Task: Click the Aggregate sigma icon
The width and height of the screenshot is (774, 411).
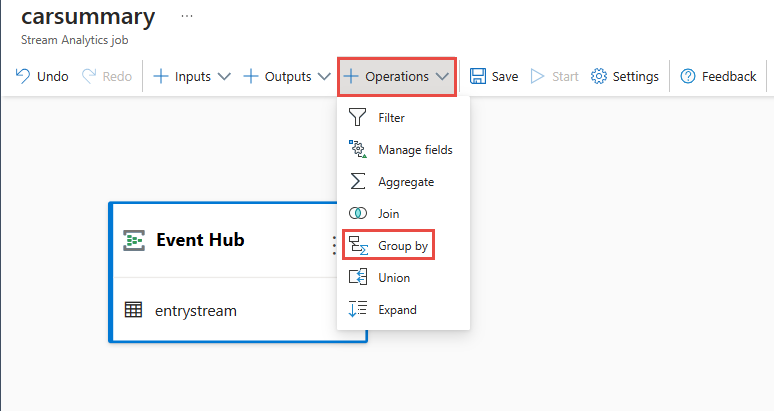Action: 358,182
